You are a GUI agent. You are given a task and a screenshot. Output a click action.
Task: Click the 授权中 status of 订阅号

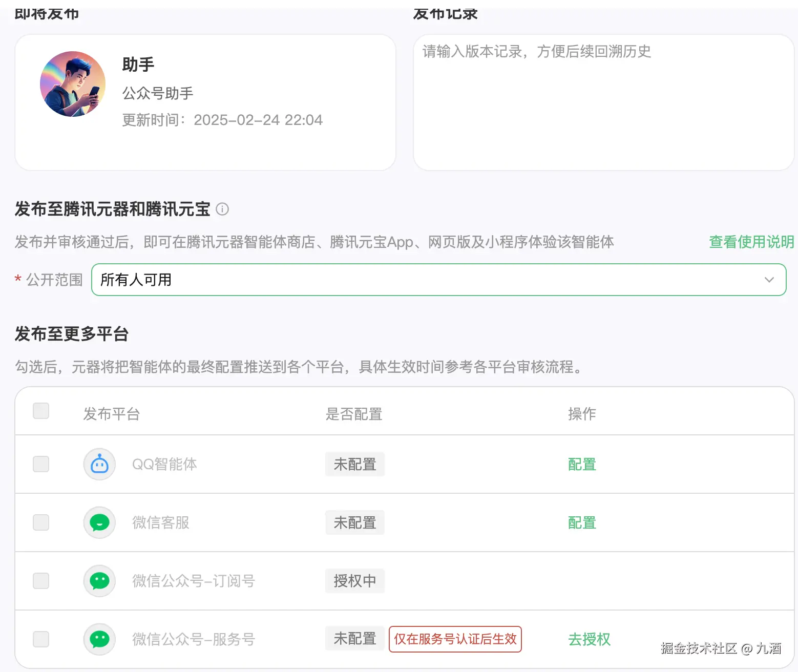click(355, 581)
